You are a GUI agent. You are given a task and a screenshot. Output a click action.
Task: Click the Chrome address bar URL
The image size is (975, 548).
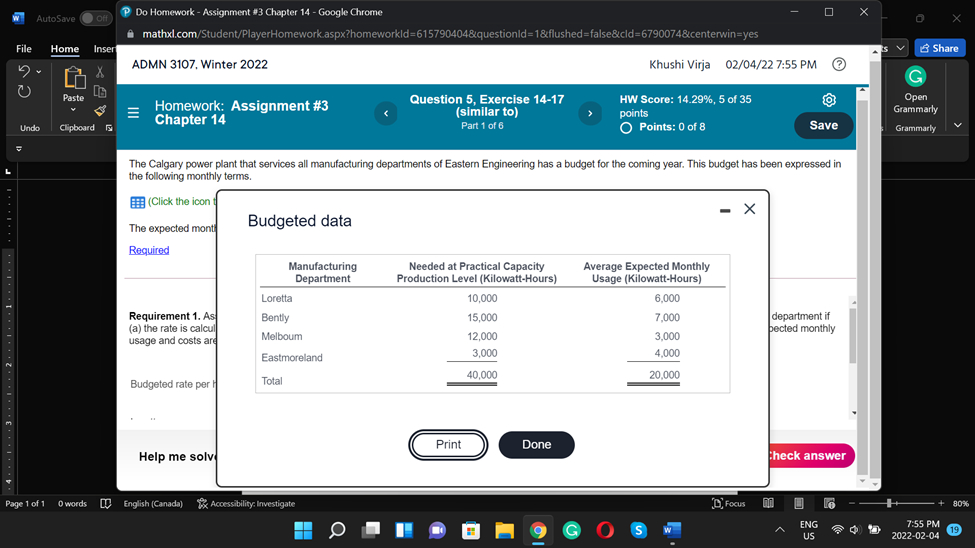pos(450,34)
